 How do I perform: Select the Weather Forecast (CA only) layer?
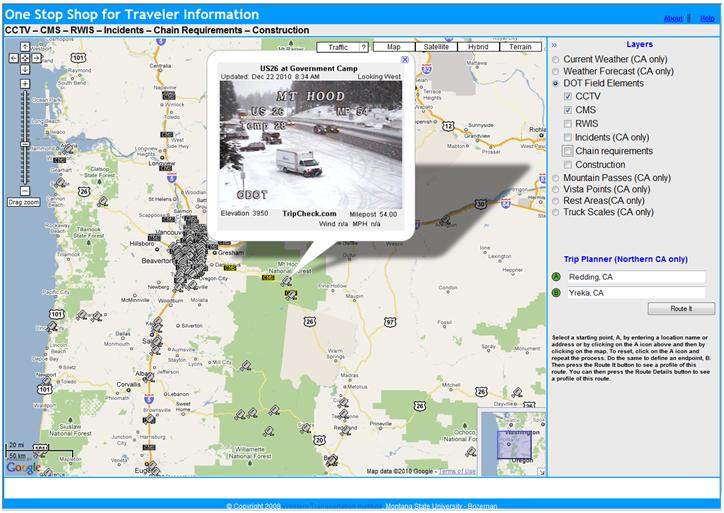click(555, 72)
